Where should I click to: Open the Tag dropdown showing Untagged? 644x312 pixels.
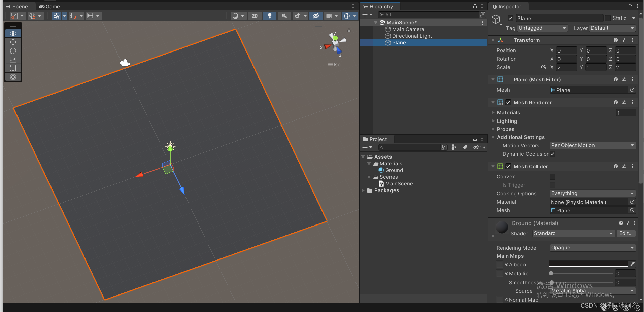[543, 28]
